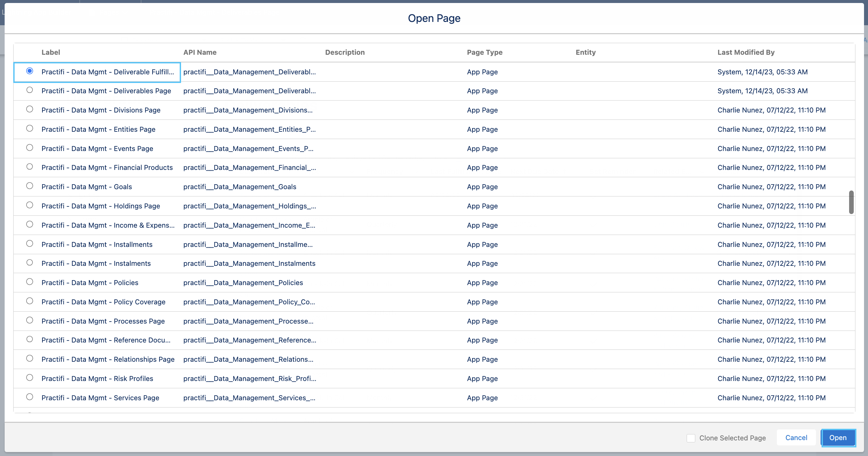Click API name 'practifi__Data_Management_Risk_Profi...'

tap(250, 378)
